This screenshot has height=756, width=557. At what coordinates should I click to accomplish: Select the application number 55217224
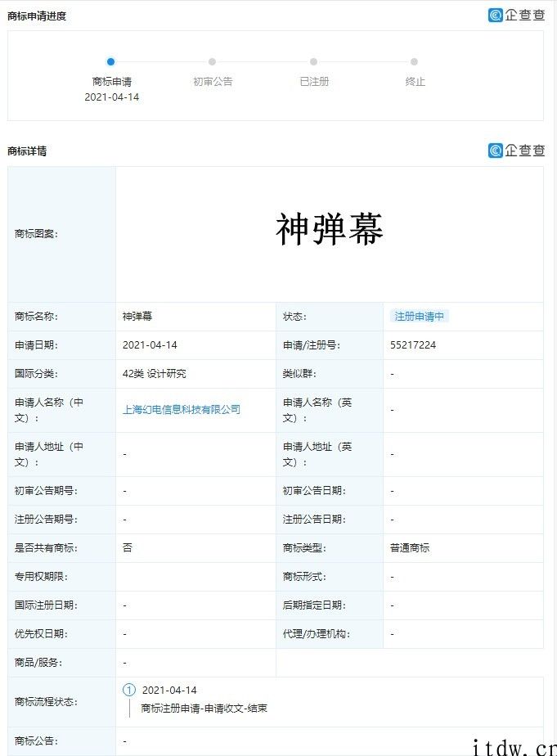pos(413,345)
